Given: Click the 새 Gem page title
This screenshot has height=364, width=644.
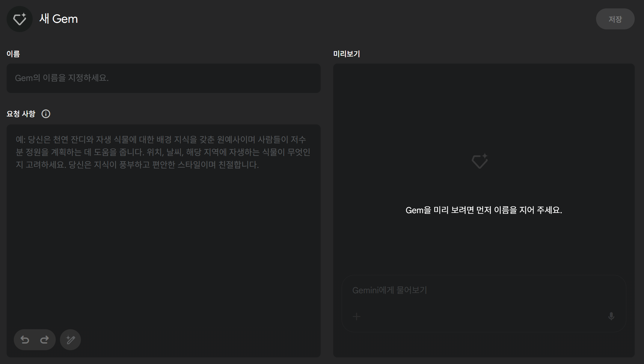Looking at the screenshot, I should coord(59,19).
